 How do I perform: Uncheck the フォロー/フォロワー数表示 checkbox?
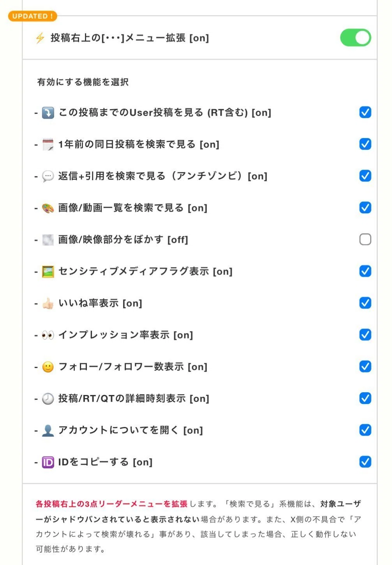coord(365,366)
